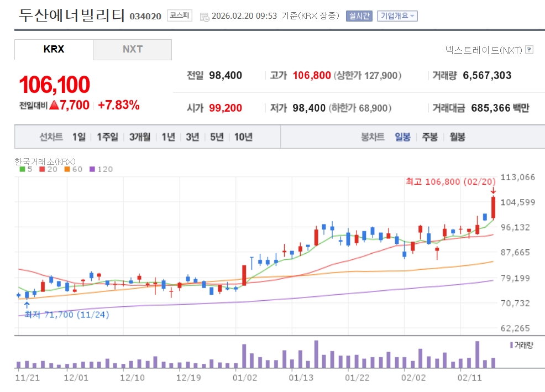Image resolution: width=545 pixels, height=392 pixels.
Task: Click the green 5-day moving average legend square
Action: (x=22, y=169)
